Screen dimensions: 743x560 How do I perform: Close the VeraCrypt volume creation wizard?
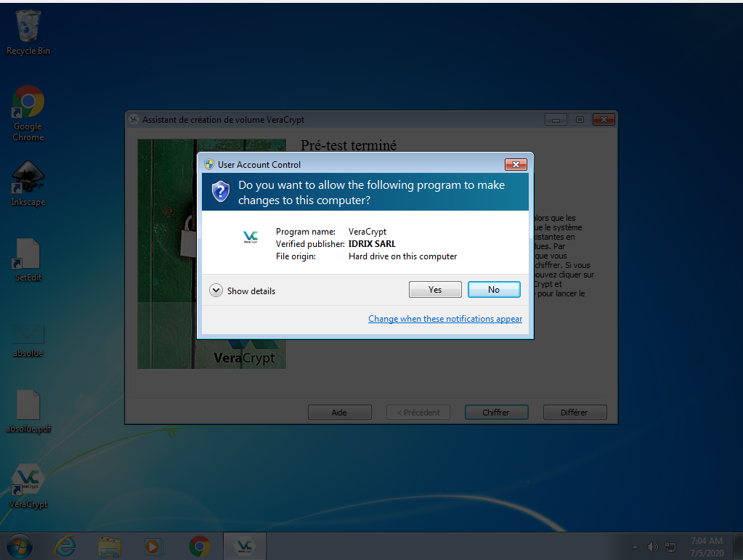604,119
